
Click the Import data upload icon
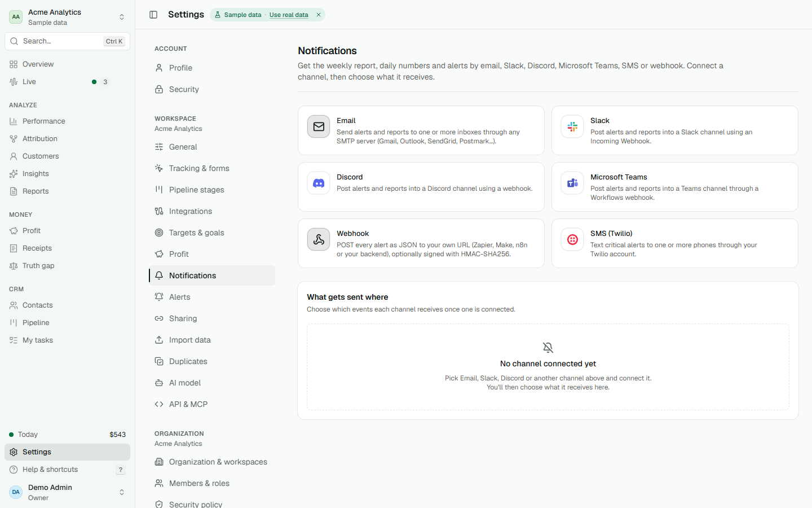tap(159, 340)
